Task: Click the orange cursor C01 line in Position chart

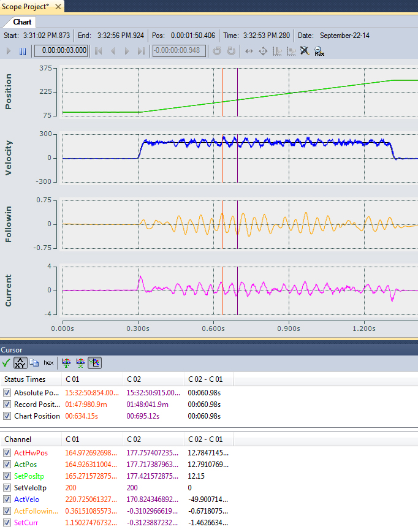Action: point(222,93)
